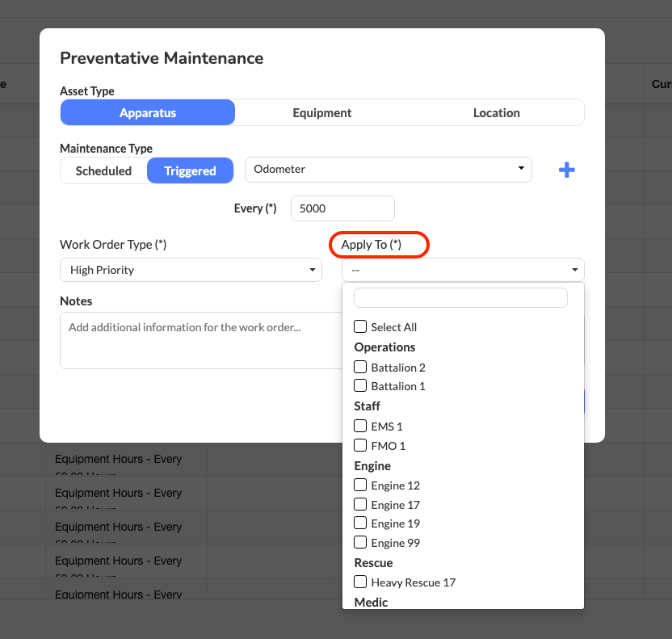Enable the EMS 1 checkbox

click(360, 426)
